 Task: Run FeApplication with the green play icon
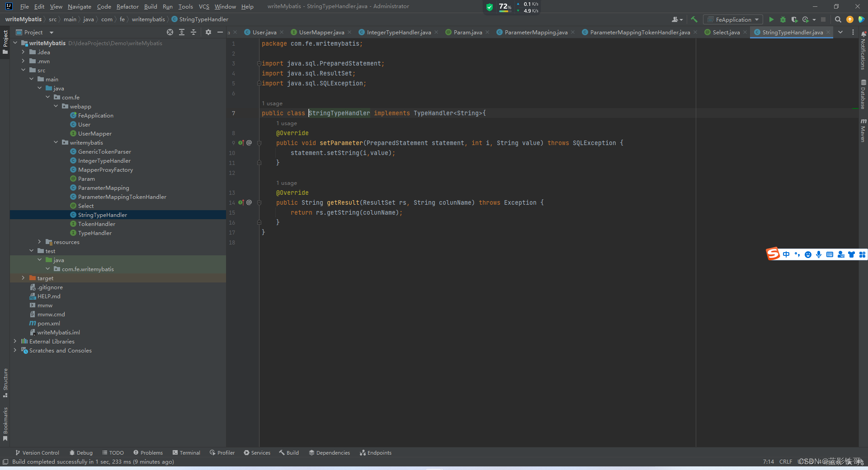click(x=771, y=19)
